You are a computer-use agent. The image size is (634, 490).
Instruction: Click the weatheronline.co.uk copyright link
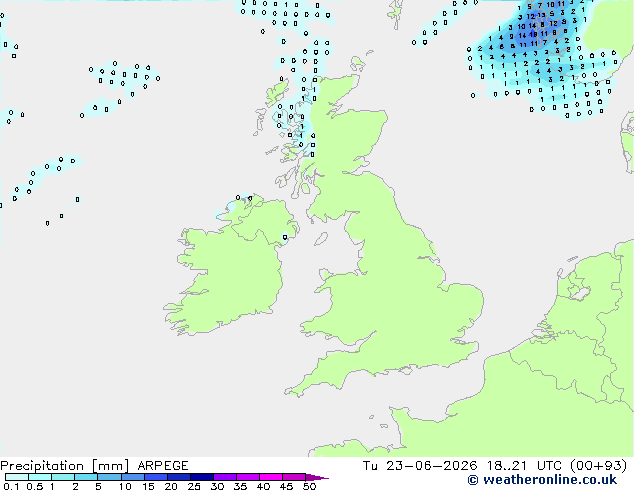click(542, 480)
